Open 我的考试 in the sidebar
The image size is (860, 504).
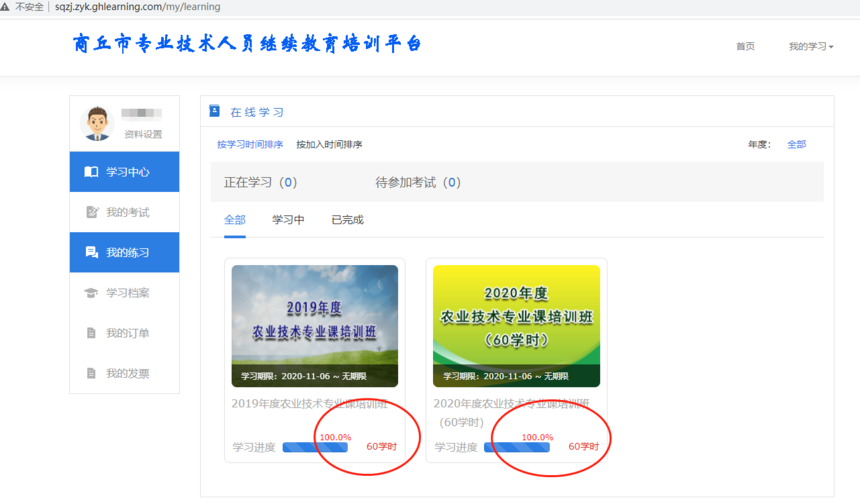[125, 212]
